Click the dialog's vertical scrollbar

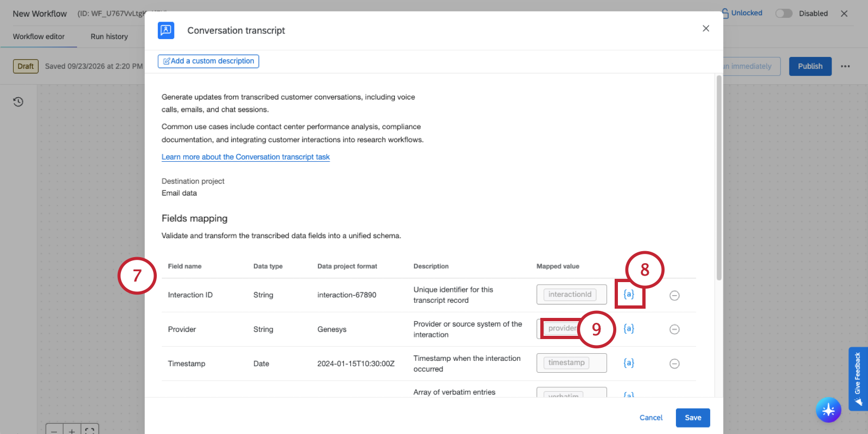point(719,178)
